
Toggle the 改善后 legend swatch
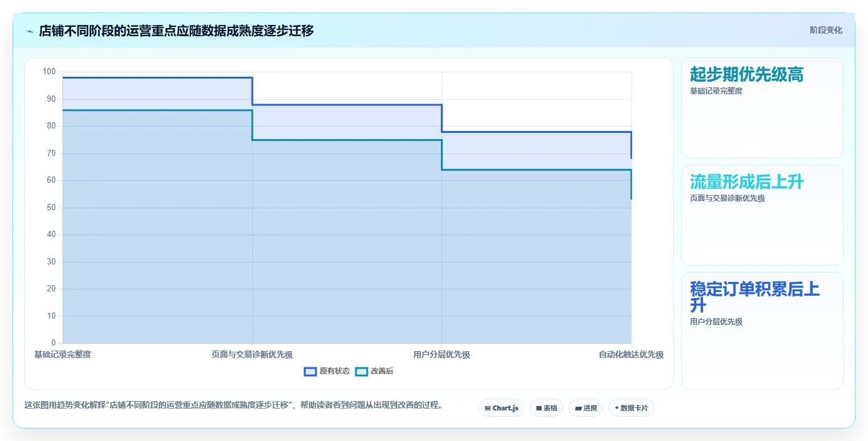pyautogui.click(x=362, y=371)
